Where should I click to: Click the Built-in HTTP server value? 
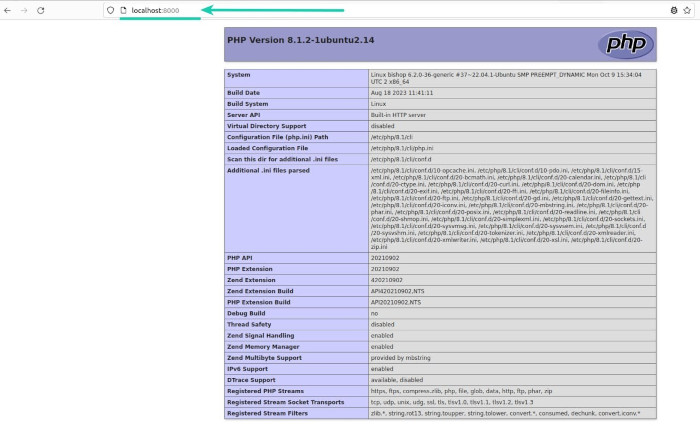[398, 115]
